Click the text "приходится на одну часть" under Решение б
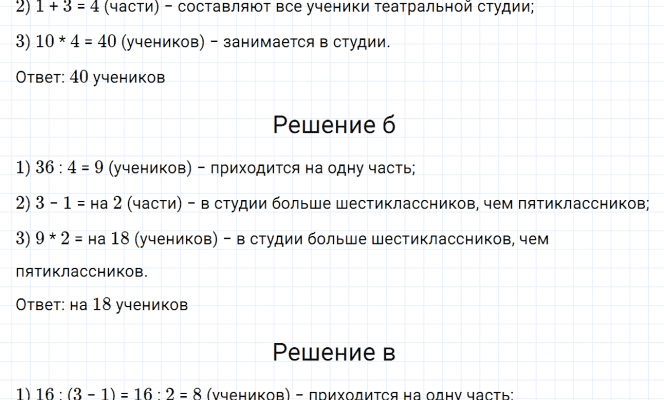 point(316,167)
